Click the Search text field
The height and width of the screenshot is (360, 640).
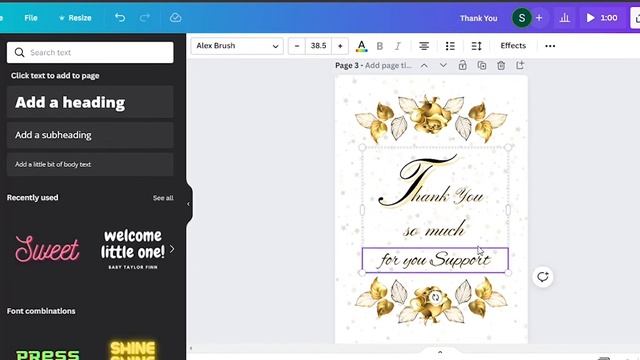90,52
